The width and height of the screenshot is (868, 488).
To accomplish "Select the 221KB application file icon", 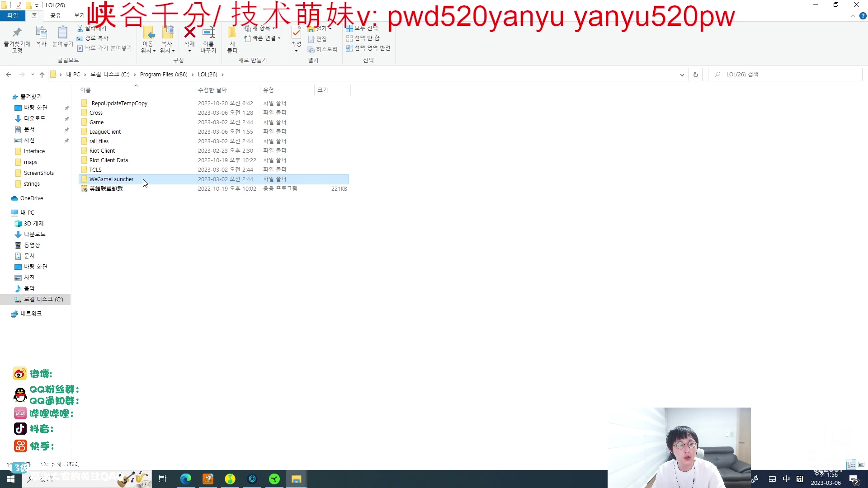I will pos(84,189).
